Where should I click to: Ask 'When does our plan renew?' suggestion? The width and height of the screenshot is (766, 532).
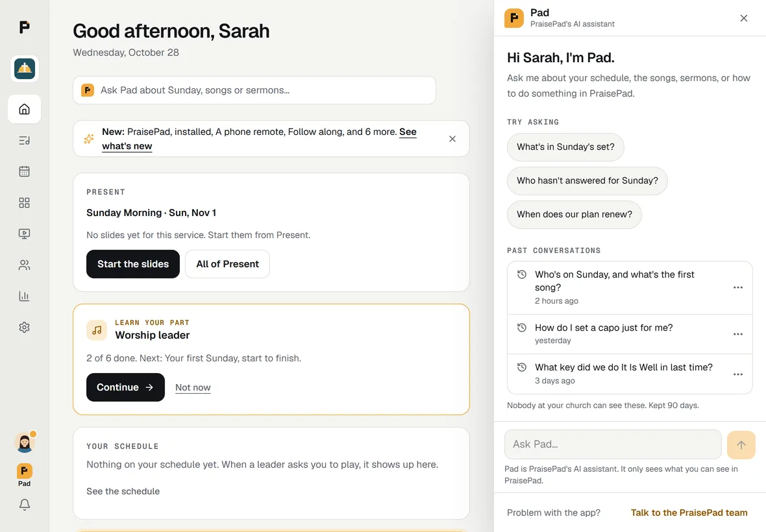point(574,214)
